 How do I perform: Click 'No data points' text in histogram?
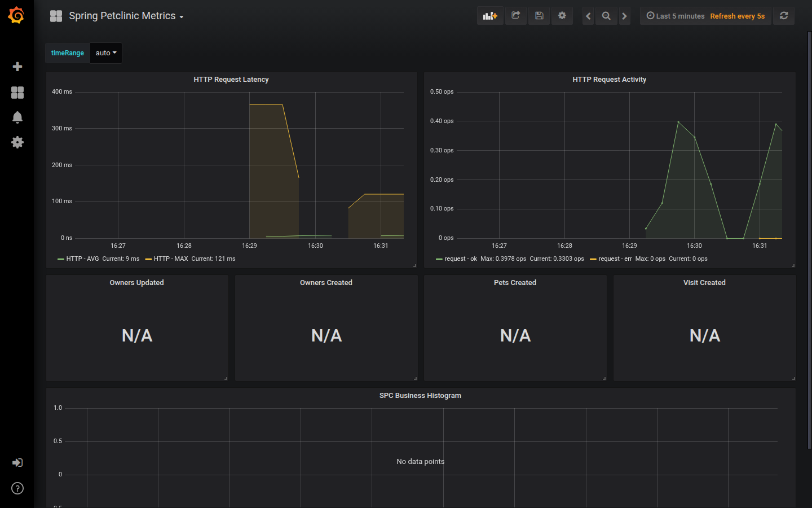(421, 462)
